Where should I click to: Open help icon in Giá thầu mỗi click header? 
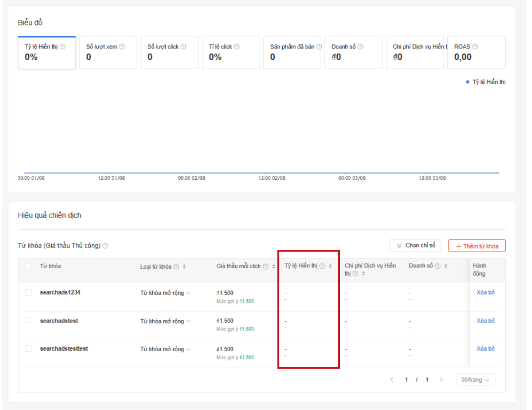266,267
